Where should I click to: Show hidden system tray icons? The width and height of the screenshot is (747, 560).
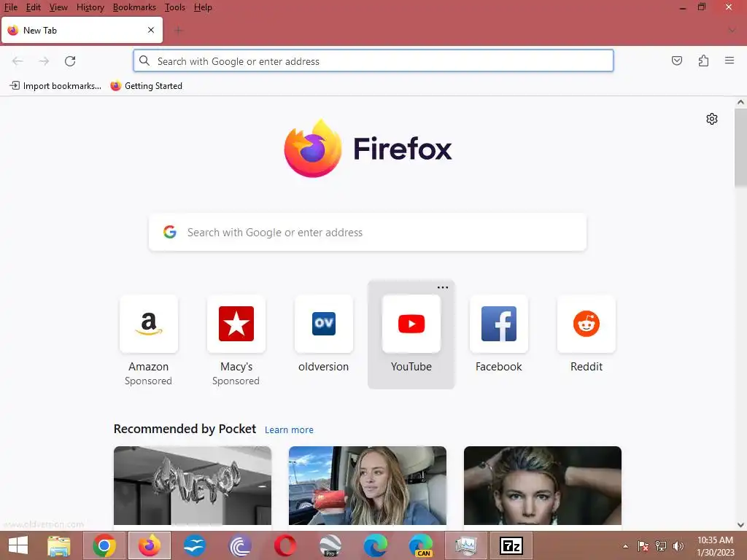point(625,546)
